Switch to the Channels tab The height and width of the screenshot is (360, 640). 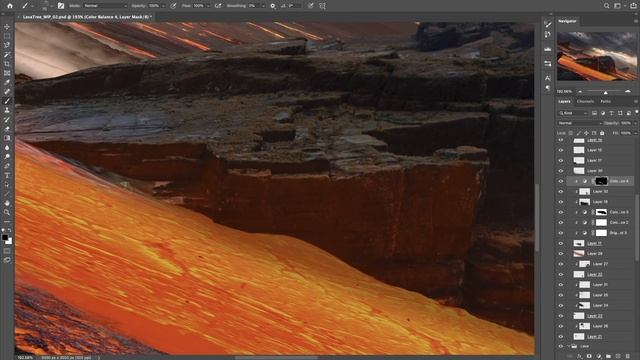(x=585, y=101)
